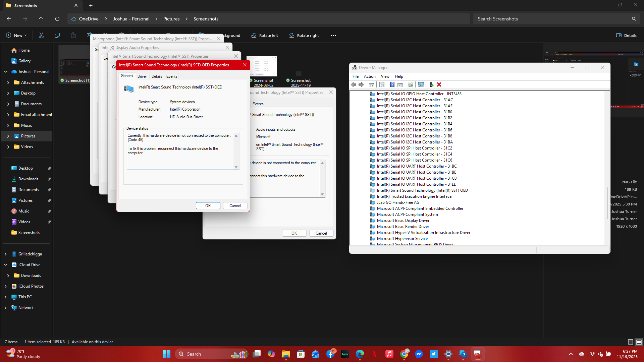Select Microsoft ACPI-Compliant System device
The width and height of the screenshot is (644, 362).
tap(407, 214)
